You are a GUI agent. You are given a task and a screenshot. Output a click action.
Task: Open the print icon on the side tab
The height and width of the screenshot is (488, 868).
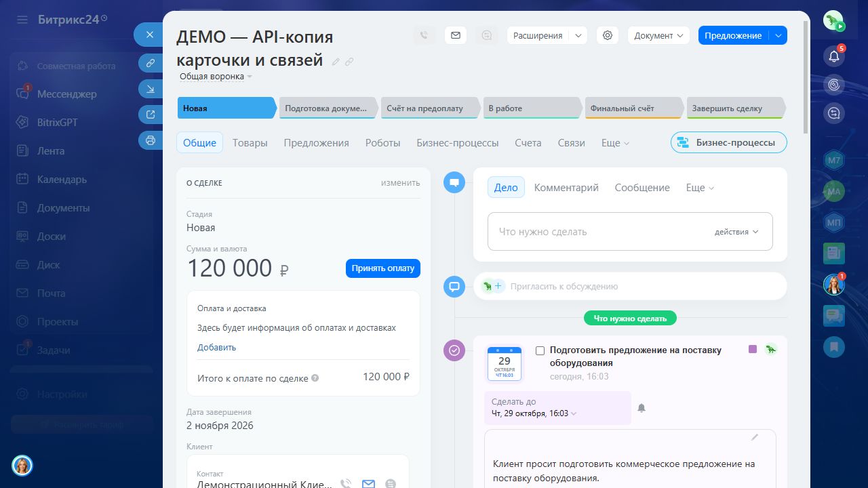[150, 140]
